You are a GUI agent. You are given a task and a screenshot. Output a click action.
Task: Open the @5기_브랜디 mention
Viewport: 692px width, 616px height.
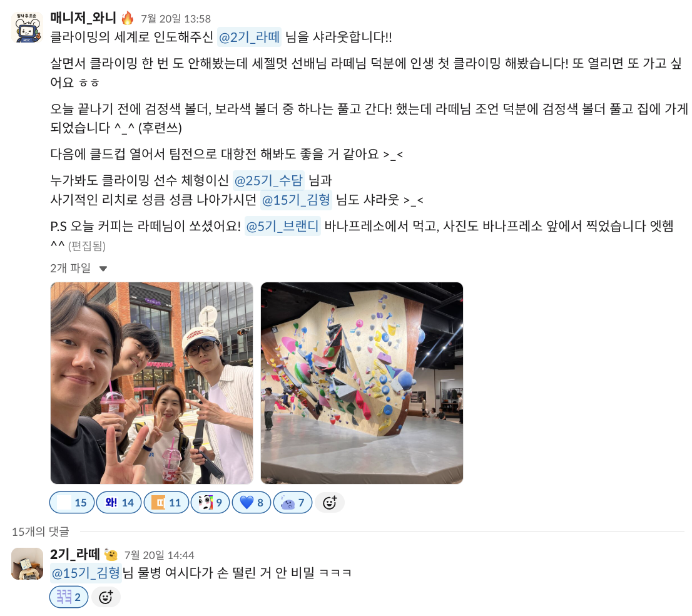point(282,227)
